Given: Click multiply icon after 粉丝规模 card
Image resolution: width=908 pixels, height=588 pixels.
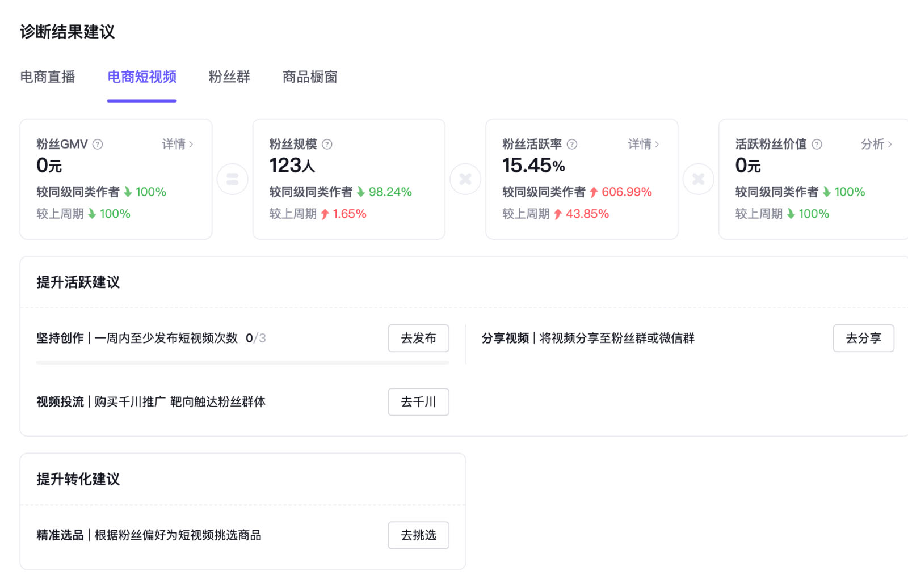Looking at the screenshot, I should pos(465,179).
